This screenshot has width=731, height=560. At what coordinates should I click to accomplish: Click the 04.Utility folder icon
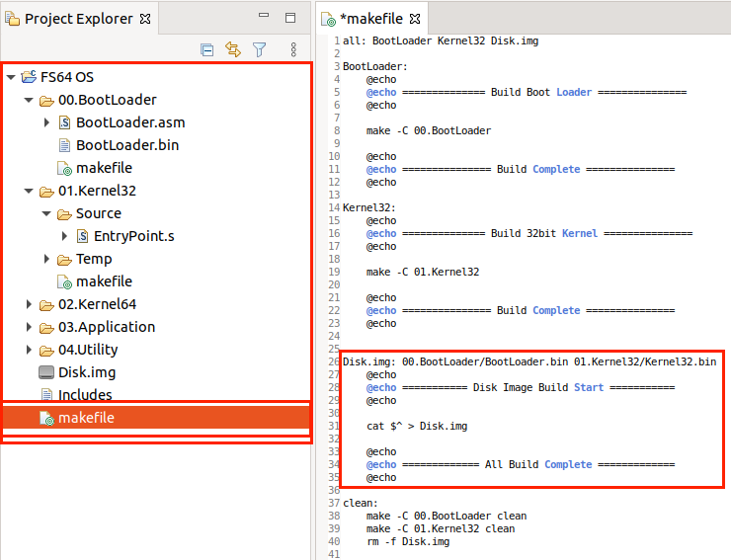46,351
